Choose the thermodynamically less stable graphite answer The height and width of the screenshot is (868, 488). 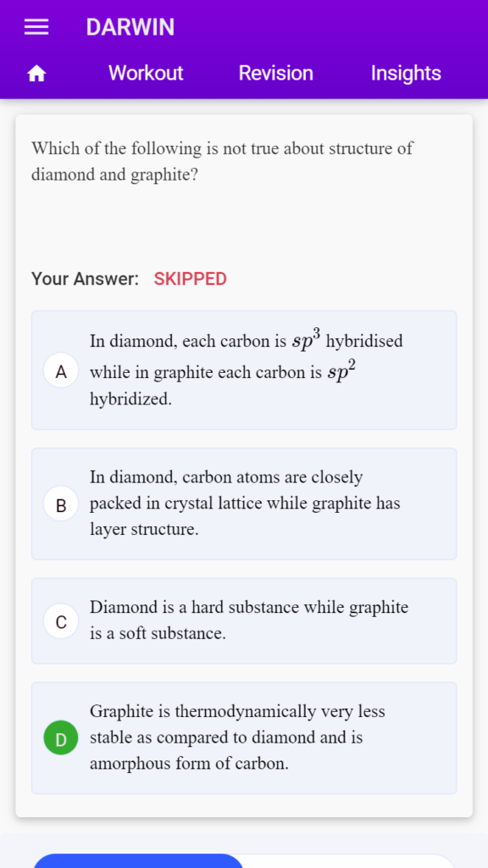tap(244, 738)
